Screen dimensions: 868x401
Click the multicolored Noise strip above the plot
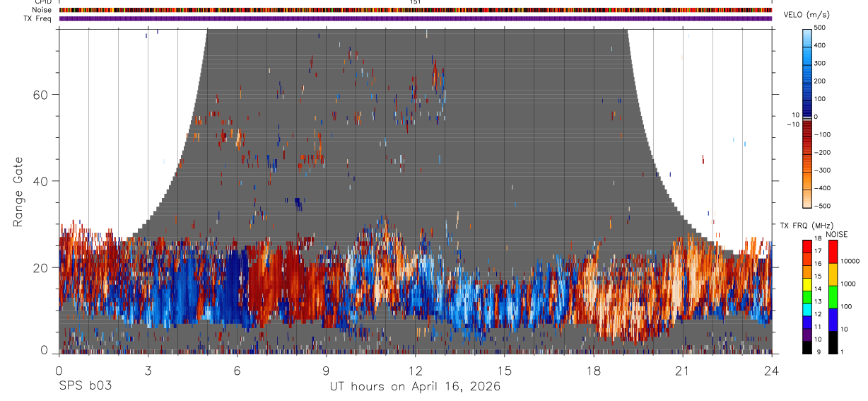(416, 10)
